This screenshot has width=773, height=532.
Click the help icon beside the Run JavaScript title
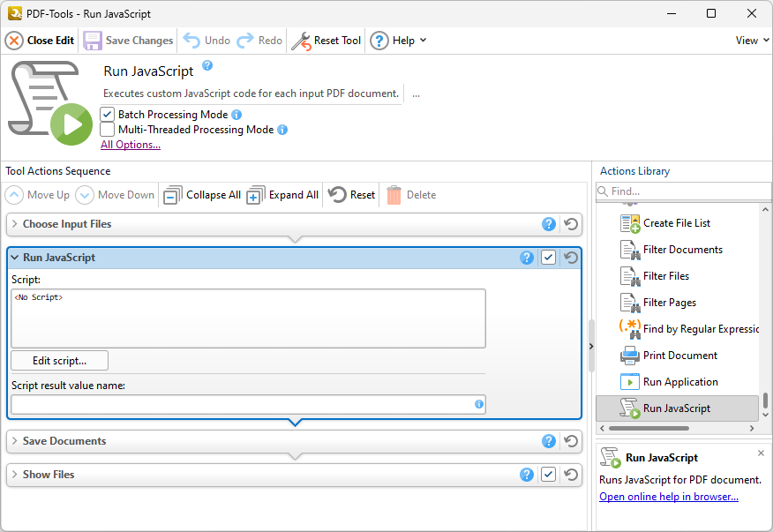207,65
